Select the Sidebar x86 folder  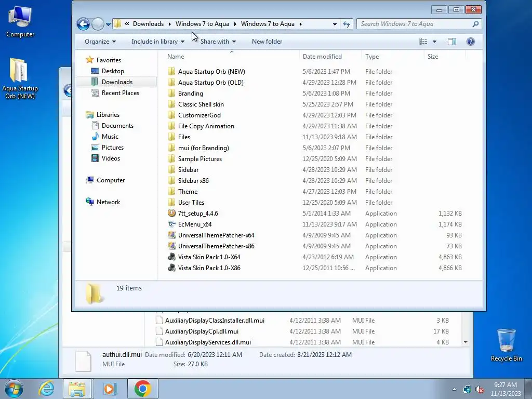point(193,180)
